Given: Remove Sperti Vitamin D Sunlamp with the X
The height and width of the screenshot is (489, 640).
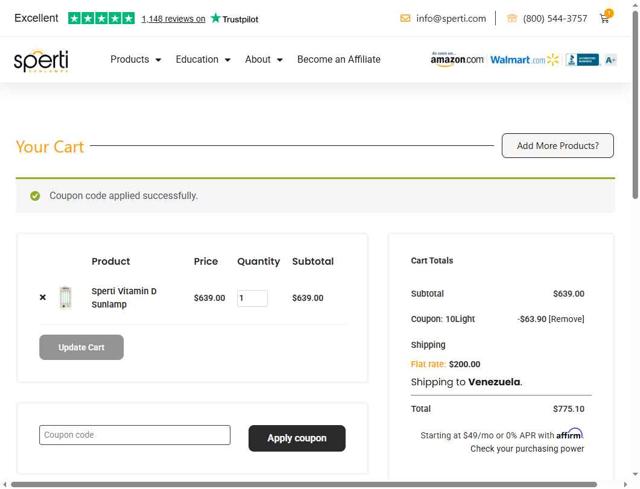Looking at the screenshot, I should (x=42, y=297).
